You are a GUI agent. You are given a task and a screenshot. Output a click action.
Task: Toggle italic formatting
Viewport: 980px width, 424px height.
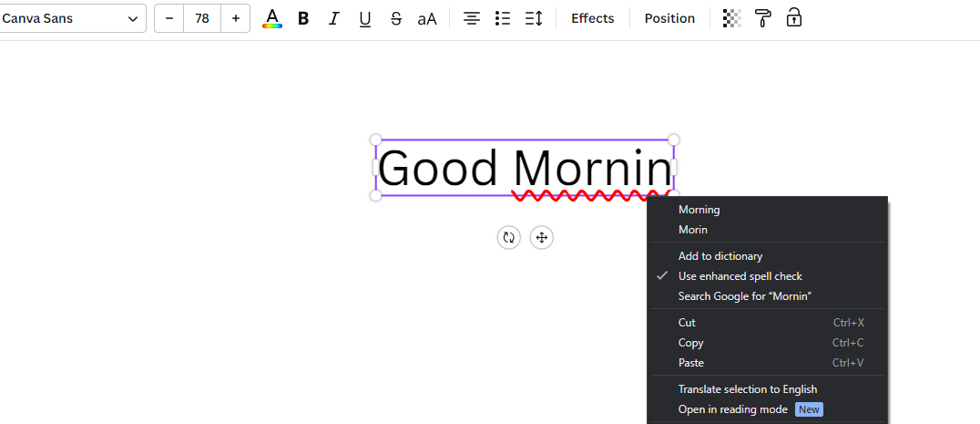click(x=333, y=19)
